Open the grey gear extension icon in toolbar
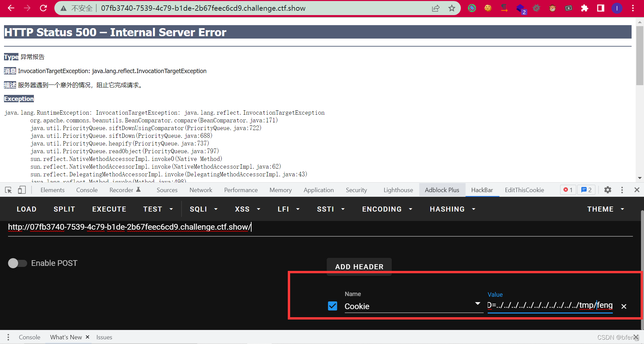The image size is (644, 344). pyautogui.click(x=536, y=8)
